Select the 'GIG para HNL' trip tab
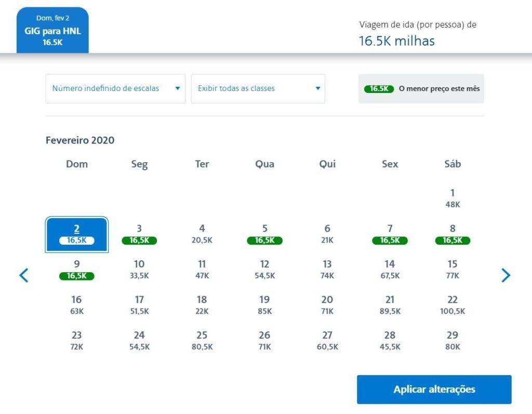This screenshot has width=532, height=414. (x=52, y=31)
